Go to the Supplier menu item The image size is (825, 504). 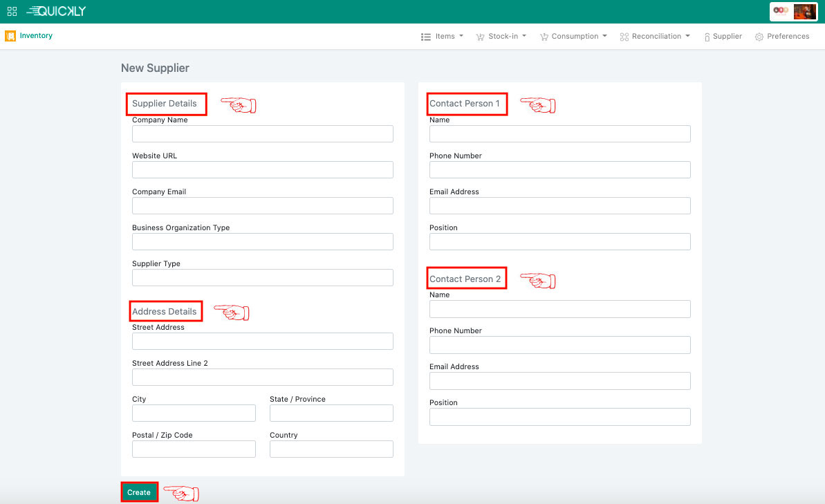coord(727,36)
